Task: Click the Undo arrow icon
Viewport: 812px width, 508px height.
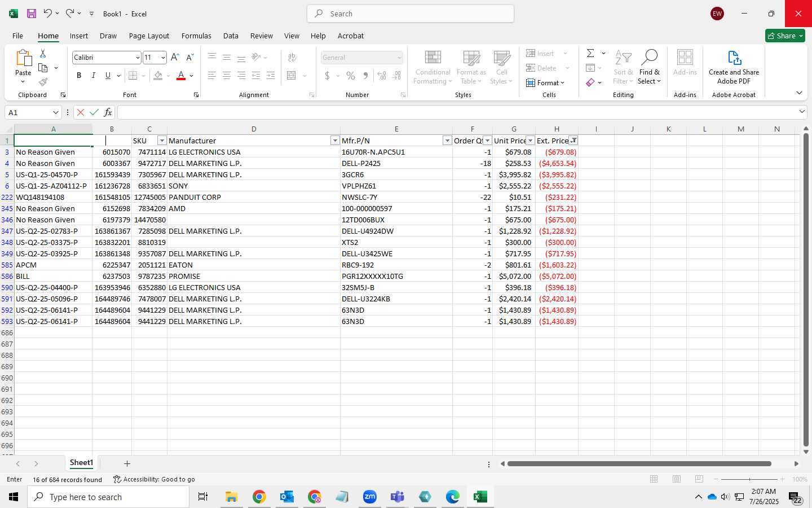Action: [x=48, y=13]
